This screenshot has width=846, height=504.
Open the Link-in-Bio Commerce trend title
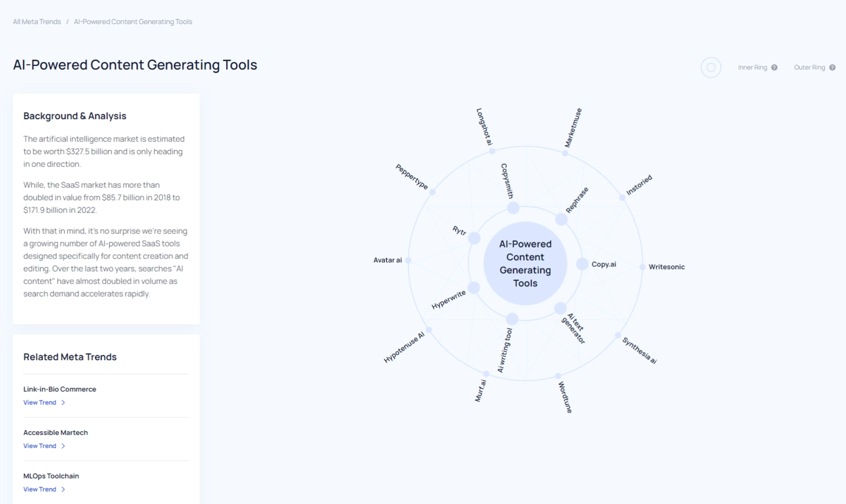(60, 389)
